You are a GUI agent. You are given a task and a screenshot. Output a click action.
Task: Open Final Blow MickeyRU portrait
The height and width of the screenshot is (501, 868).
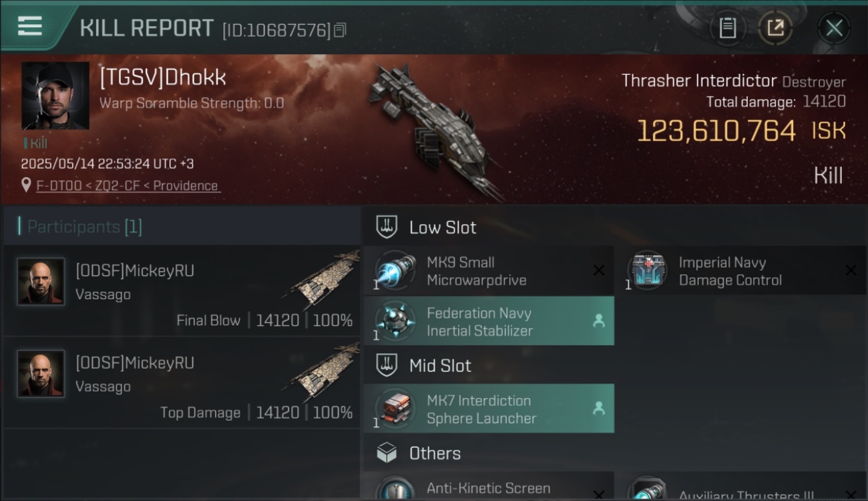41,281
